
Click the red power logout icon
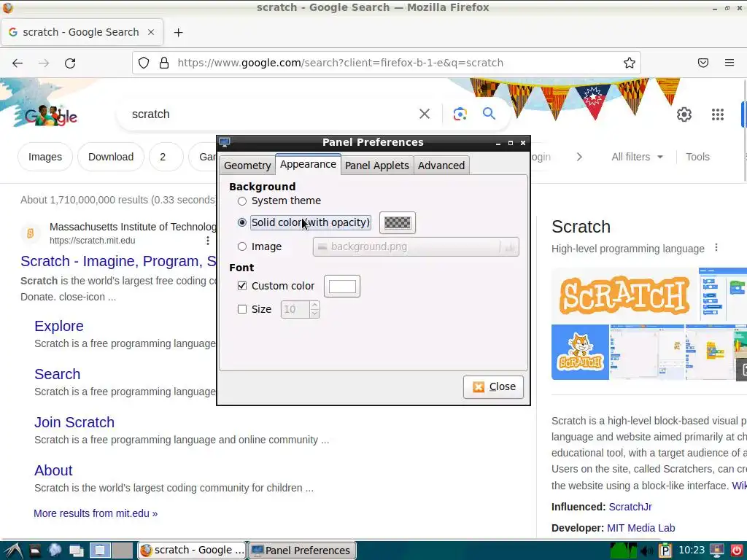(x=737, y=551)
